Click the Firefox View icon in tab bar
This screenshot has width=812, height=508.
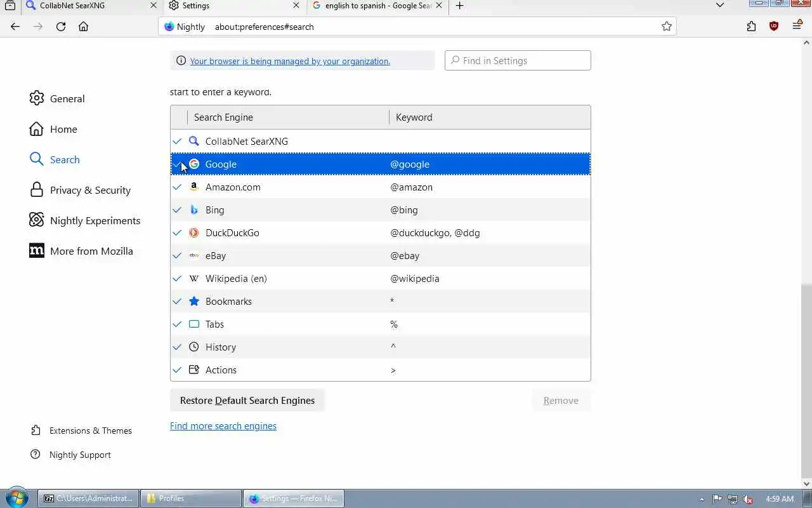click(x=10, y=6)
